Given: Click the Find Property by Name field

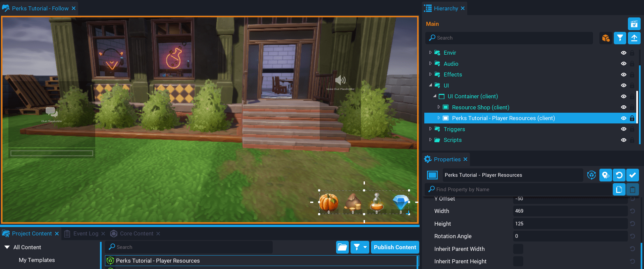Looking at the screenshot, I should point(520,190).
